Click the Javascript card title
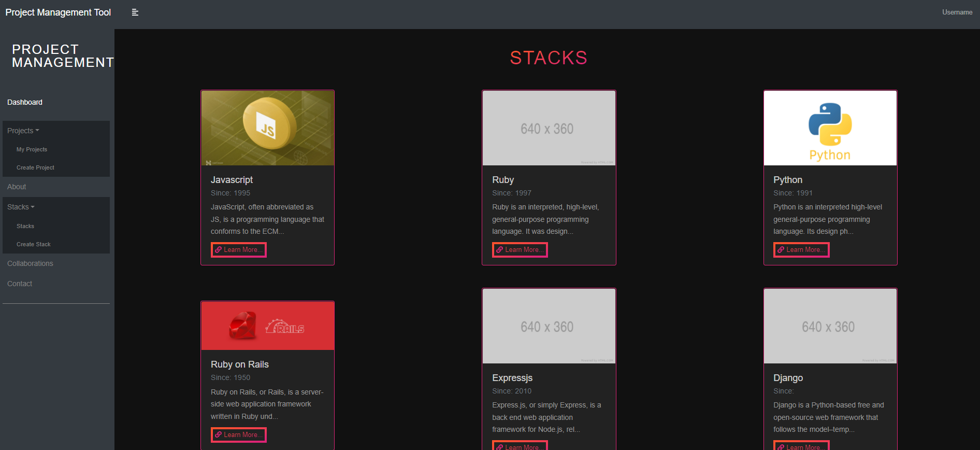Image resolution: width=980 pixels, height=450 pixels. [232, 180]
